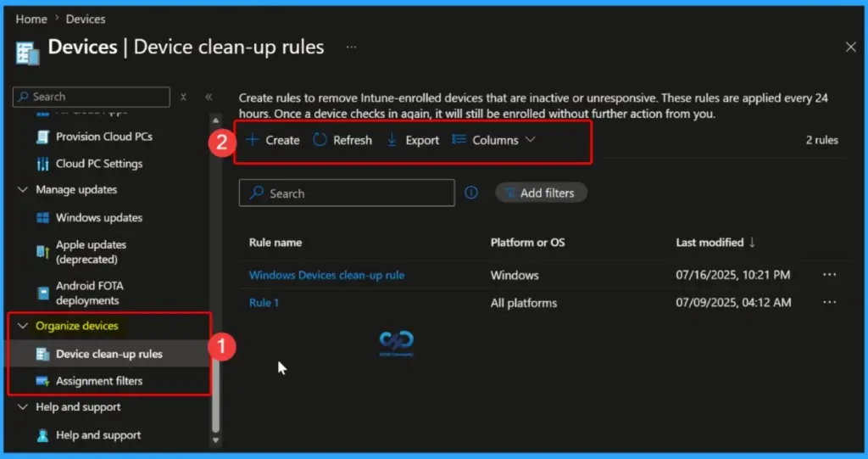Image resolution: width=868 pixels, height=459 pixels.
Task: Open the Rule 1 link
Action: coord(264,303)
